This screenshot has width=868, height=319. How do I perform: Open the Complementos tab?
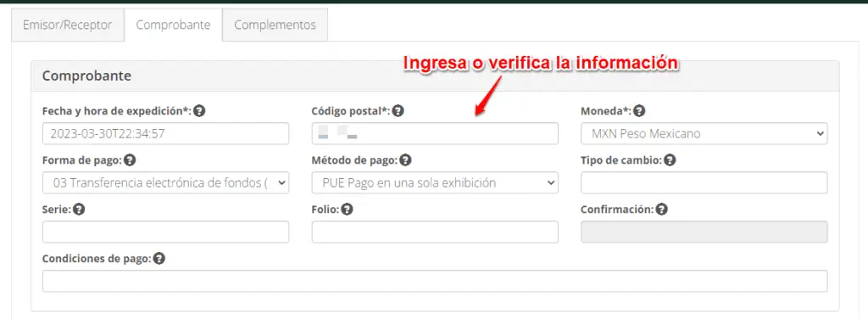point(275,25)
